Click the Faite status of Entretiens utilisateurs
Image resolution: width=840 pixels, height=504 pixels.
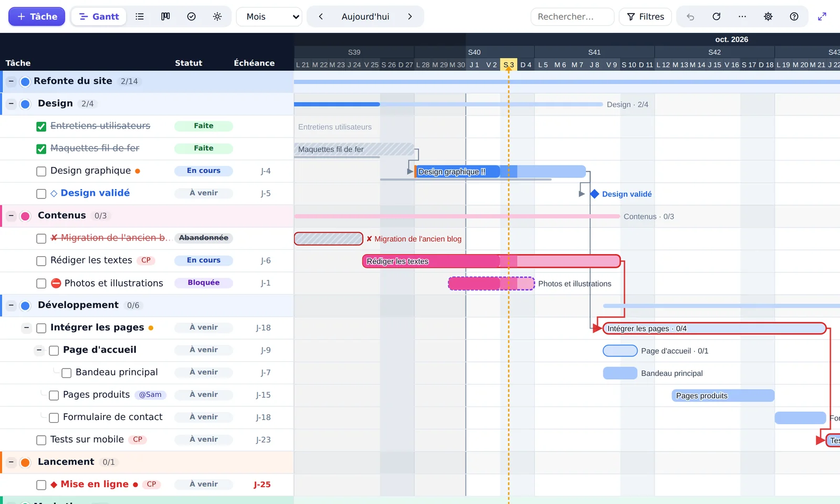pos(204,126)
